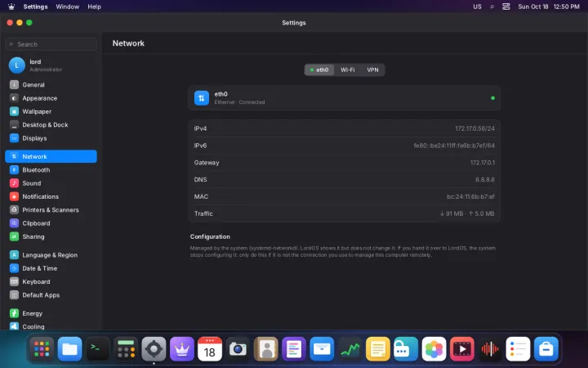Launch Notes app from dock
The height and width of the screenshot is (368, 588).
pyautogui.click(x=378, y=349)
